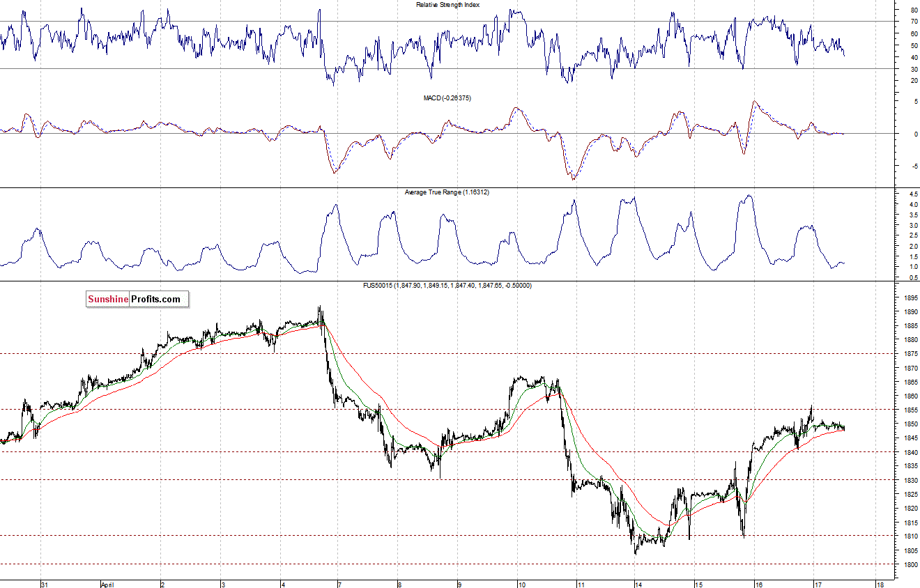The width and height of the screenshot is (920, 588).
Task: Click the 1895 price axis label
Action: [x=910, y=297]
